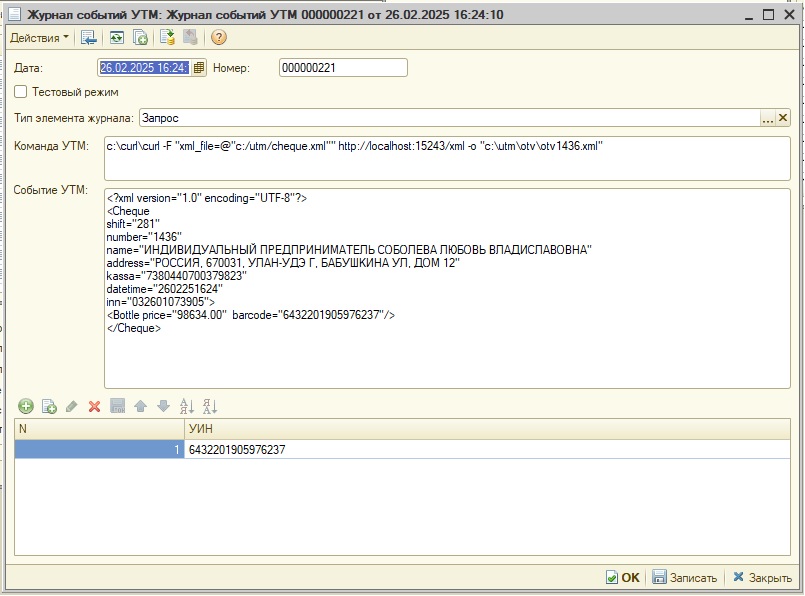Copy the row with the add-copy icon

49,407
